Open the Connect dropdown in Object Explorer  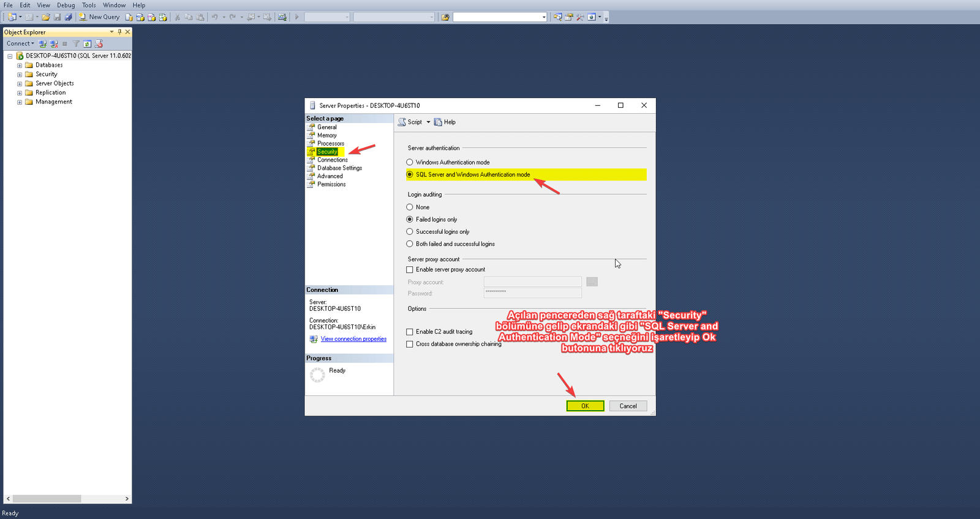(x=20, y=43)
